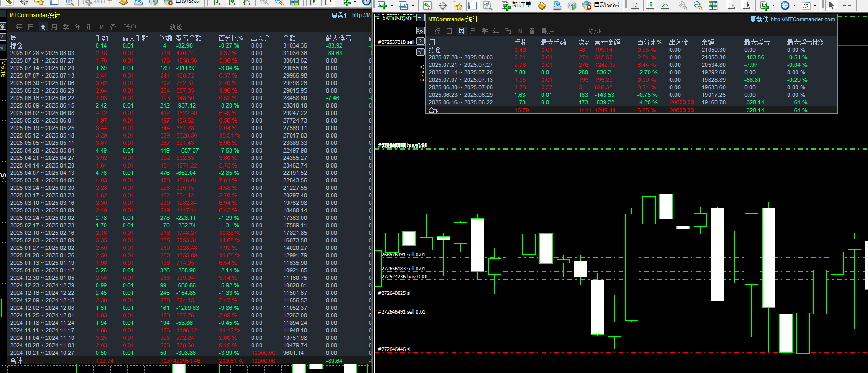This screenshot has height=373, width=868.
Task: Click order label #268576391 sell 0.01
Action: (403, 255)
